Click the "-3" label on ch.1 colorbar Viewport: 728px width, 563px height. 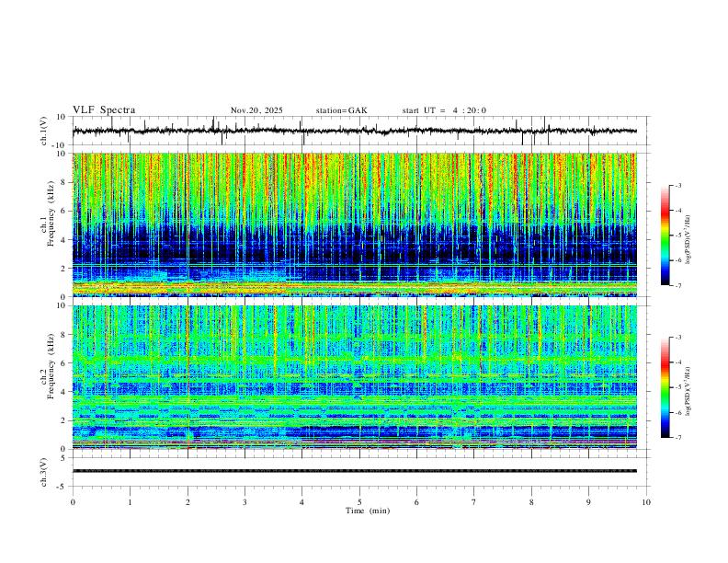point(677,185)
